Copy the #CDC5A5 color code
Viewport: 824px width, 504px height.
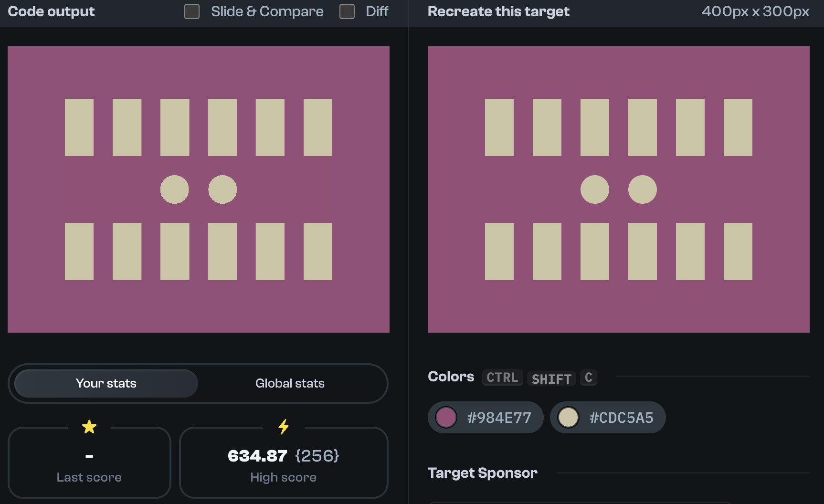[x=621, y=417]
